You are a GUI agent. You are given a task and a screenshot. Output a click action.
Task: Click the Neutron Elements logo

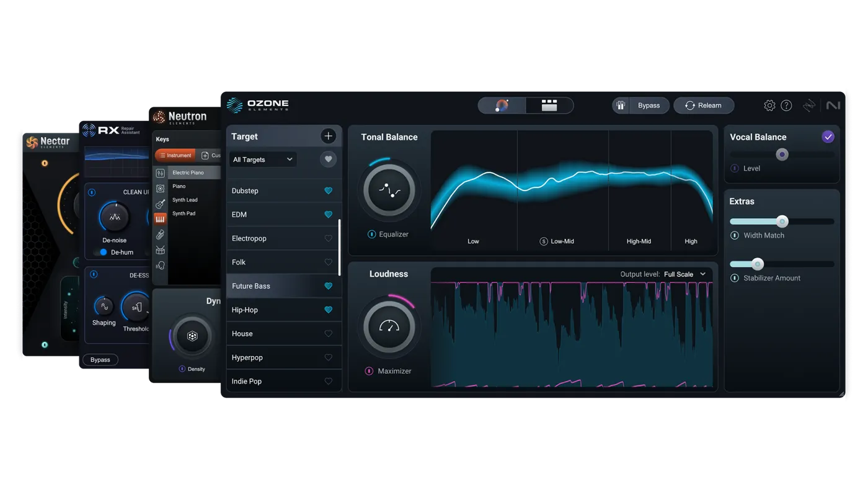coord(180,117)
